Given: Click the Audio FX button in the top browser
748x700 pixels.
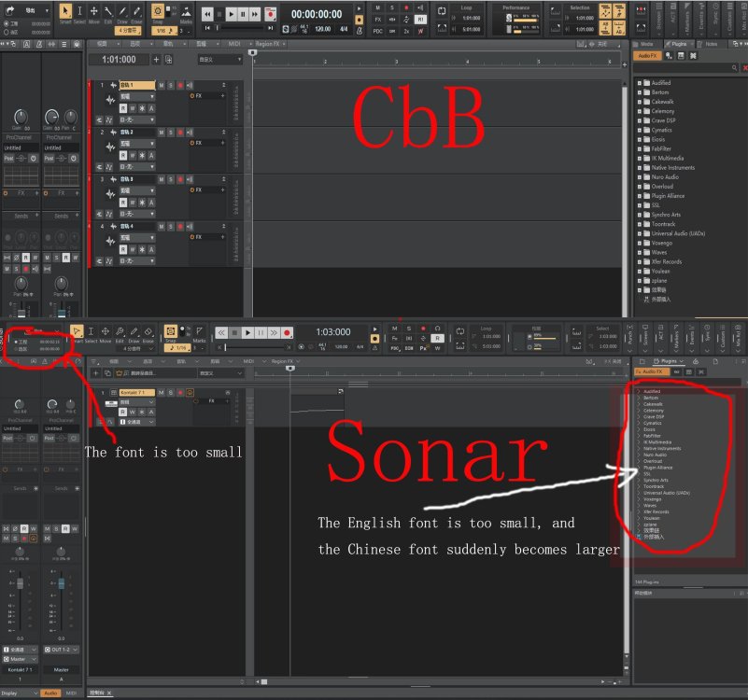Looking at the screenshot, I should point(648,56).
